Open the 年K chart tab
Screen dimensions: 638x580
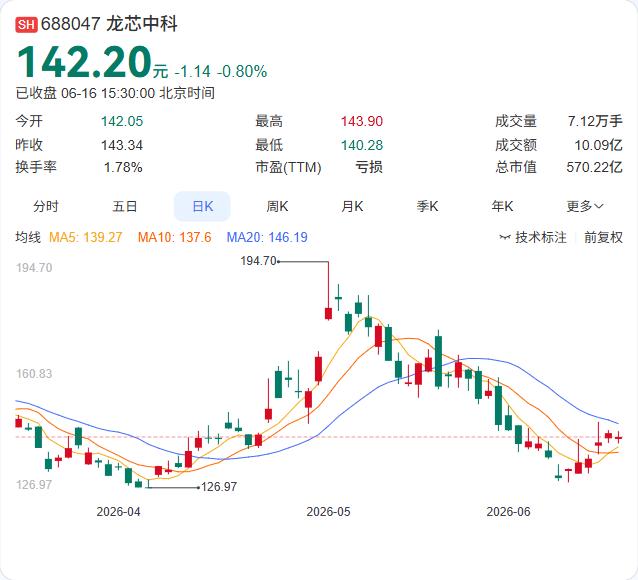click(502, 206)
